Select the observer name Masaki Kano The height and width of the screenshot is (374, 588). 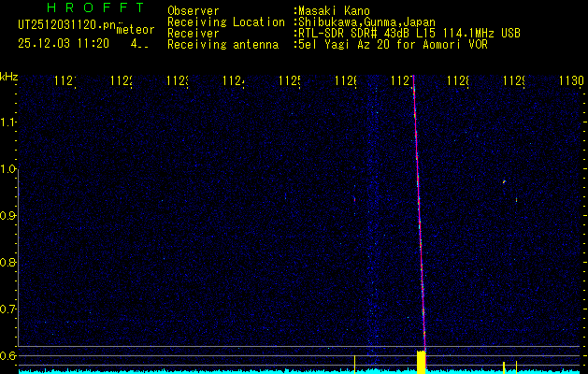[x=334, y=11]
